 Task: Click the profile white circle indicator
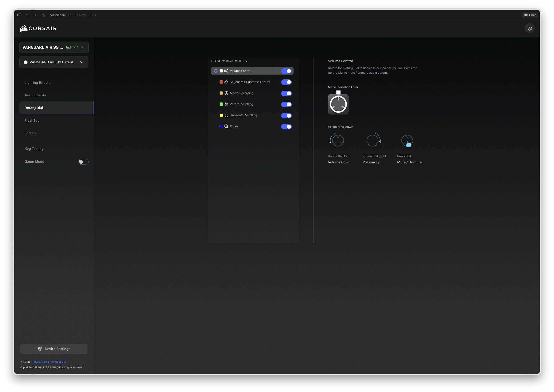[25, 62]
